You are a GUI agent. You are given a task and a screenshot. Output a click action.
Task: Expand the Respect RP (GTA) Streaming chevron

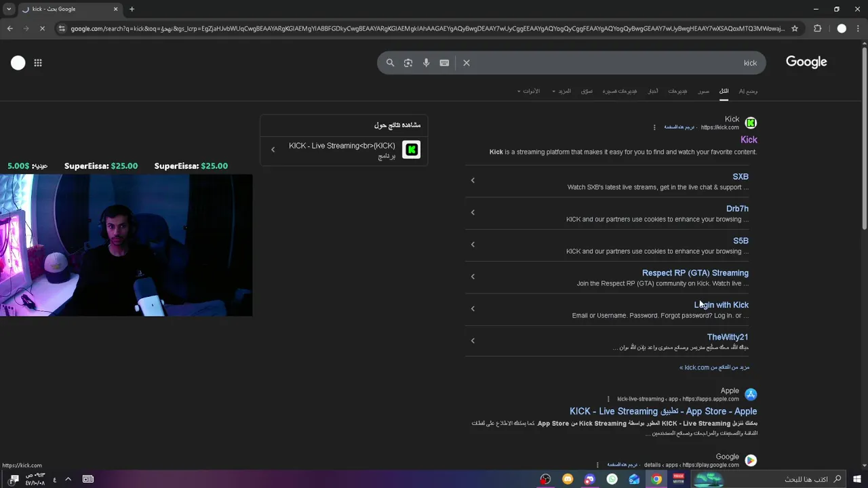click(473, 277)
